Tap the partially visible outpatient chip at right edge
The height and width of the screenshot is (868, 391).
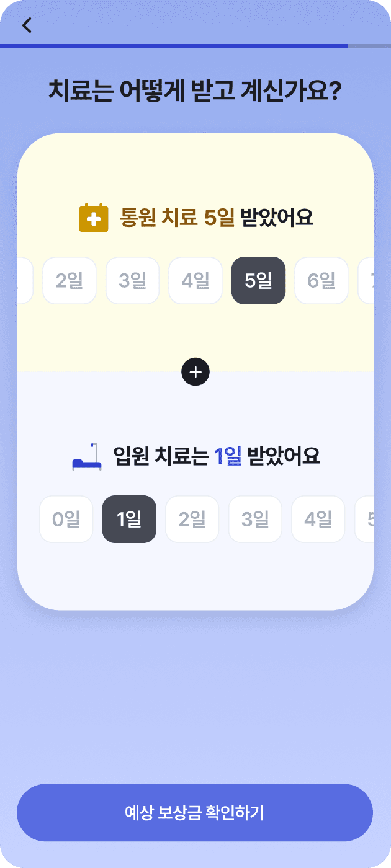pos(366,281)
